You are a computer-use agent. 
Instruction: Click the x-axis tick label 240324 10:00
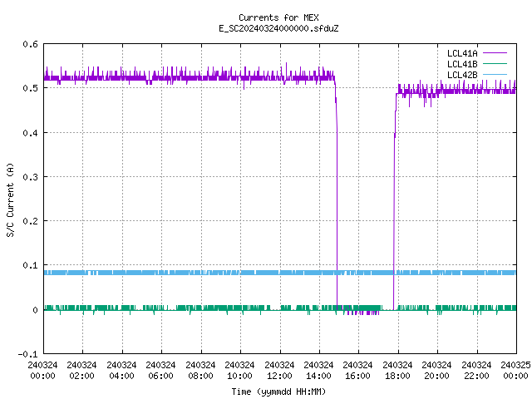[239, 371]
